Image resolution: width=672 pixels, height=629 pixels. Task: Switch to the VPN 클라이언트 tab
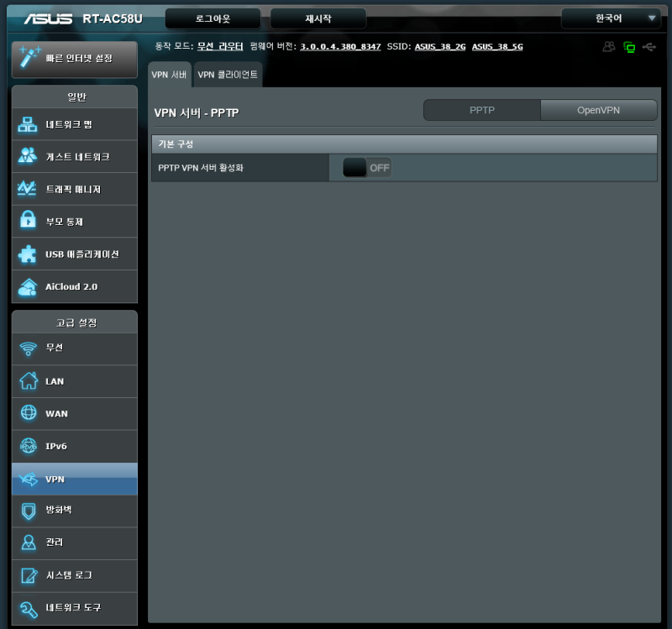(228, 75)
